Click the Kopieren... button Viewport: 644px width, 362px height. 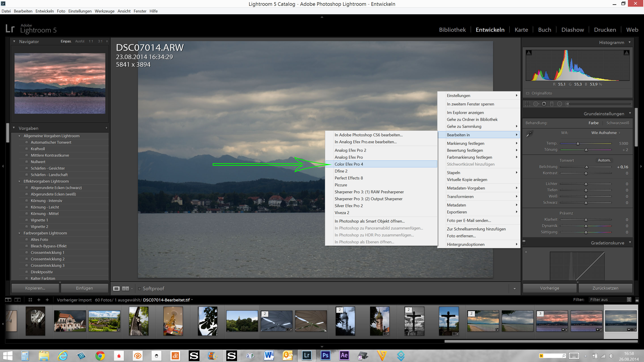coord(35,288)
